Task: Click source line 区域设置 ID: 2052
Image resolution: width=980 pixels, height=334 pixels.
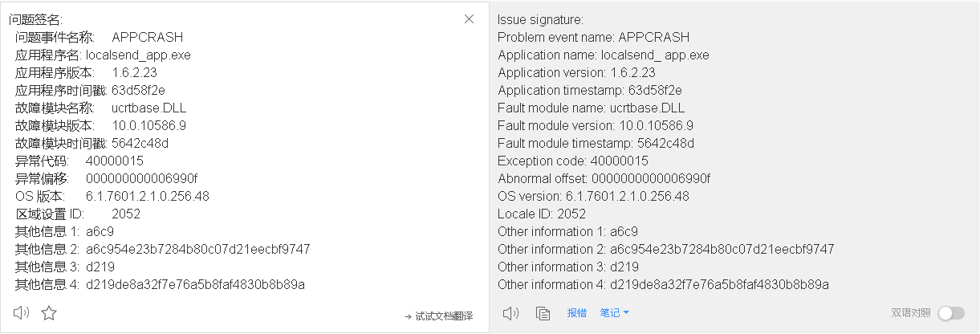Action: pos(78,214)
